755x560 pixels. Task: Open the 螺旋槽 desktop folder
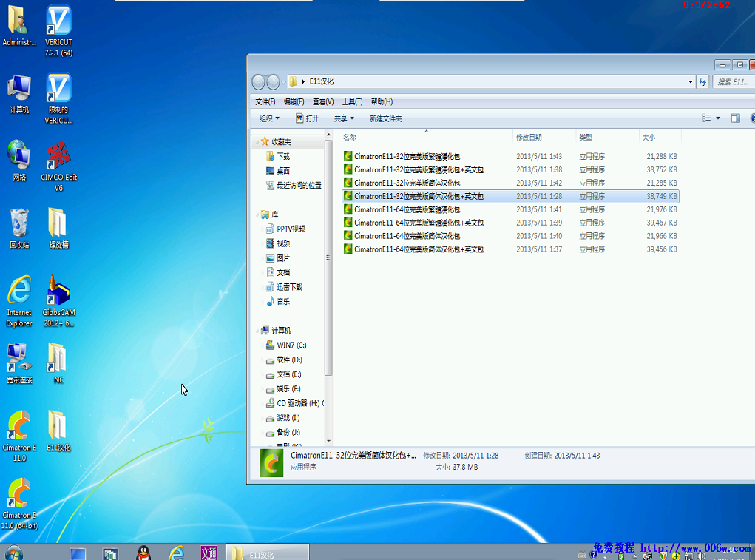point(58,229)
